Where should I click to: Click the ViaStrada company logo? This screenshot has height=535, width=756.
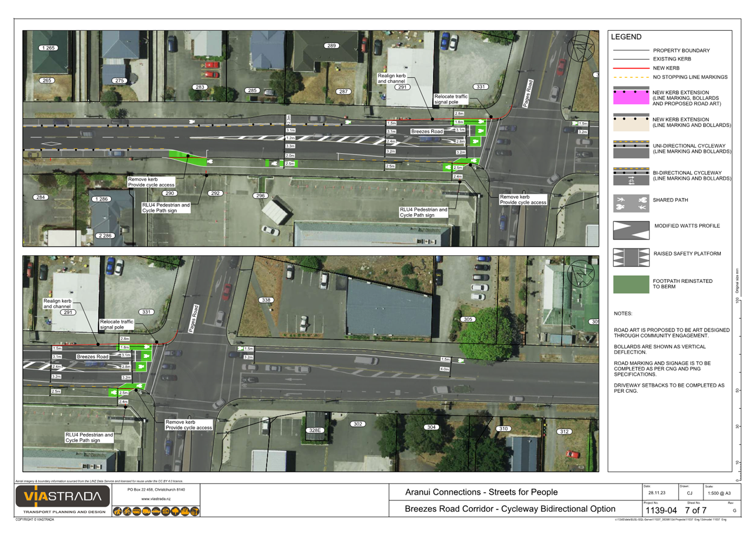tap(63, 497)
